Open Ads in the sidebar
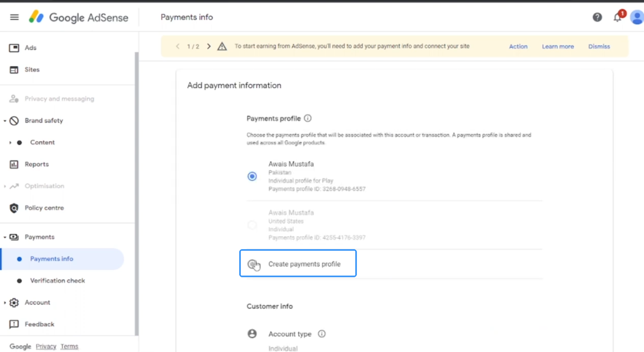The image size is (644, 352). tap(31, 48)
